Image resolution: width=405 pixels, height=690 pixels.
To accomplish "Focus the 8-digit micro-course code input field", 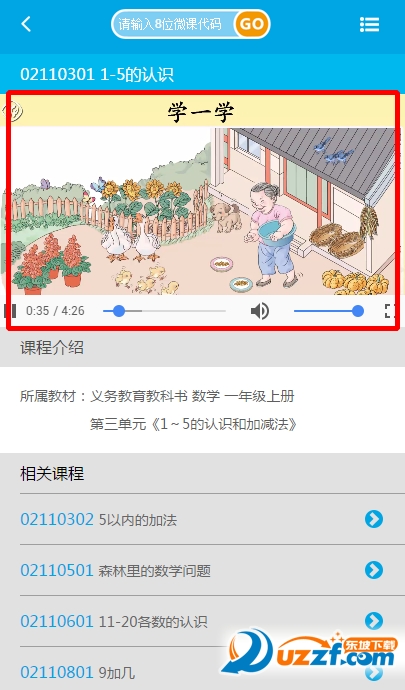I will (x=173, y=24).
